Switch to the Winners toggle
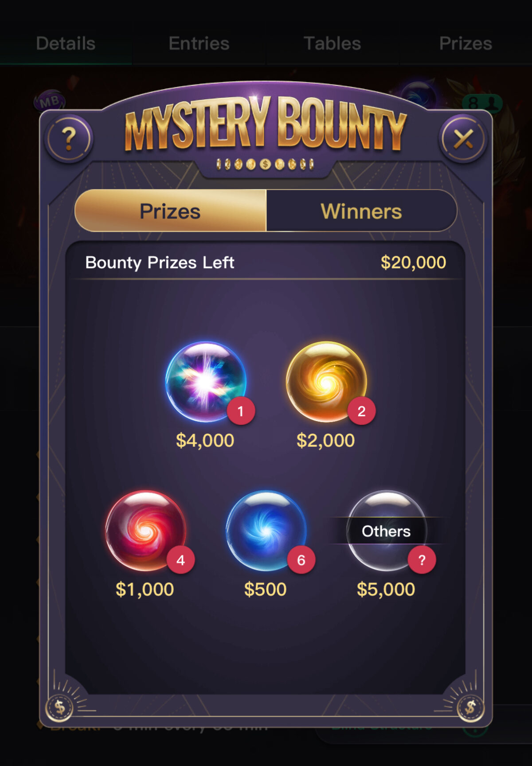 point(361,211)
